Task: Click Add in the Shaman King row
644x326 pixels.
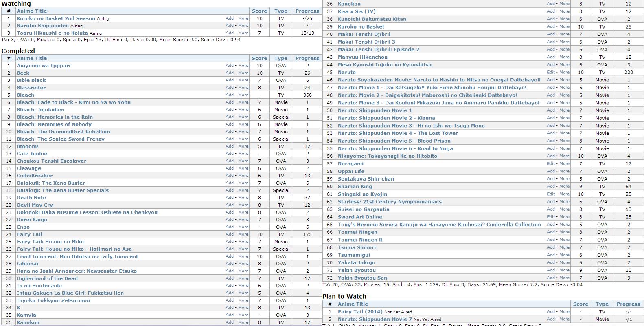Action: tap(551, 186)
